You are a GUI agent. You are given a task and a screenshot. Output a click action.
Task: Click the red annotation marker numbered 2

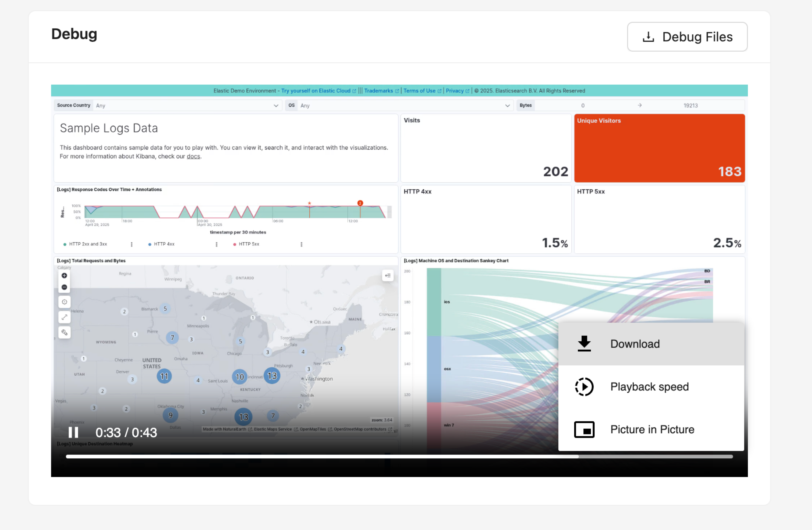coord(360,203)
